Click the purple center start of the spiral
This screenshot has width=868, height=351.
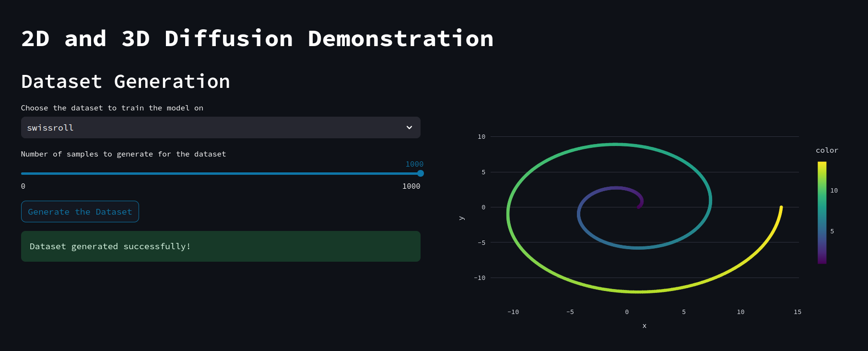click(638, 207)
